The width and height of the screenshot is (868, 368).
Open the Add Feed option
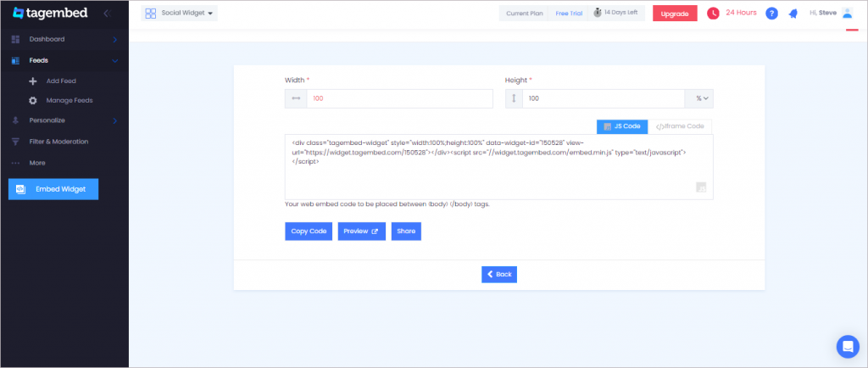[61, 81]
